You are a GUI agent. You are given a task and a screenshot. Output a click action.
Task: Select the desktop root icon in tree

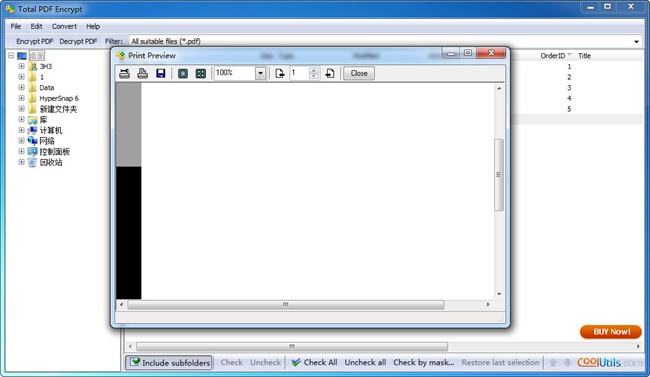coord(22,56)
